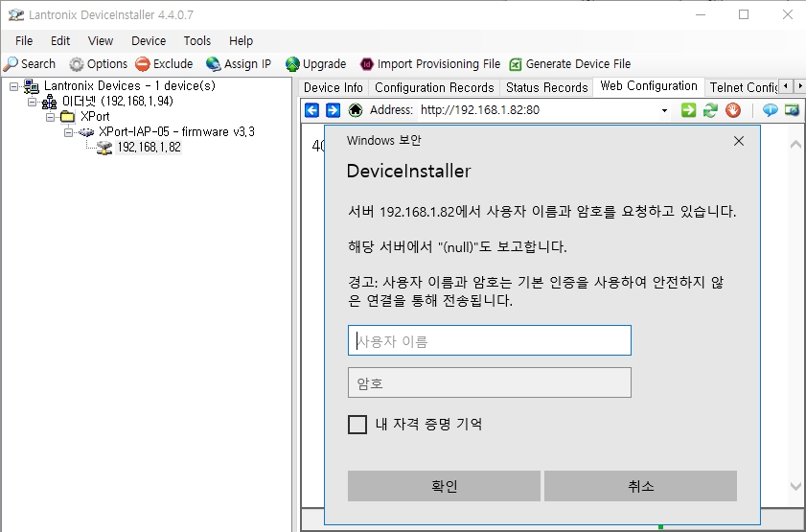This screenshot has height=532, width=806.
Task: Open the View menu
Action: pyautogui.click(x=101, y=40)
